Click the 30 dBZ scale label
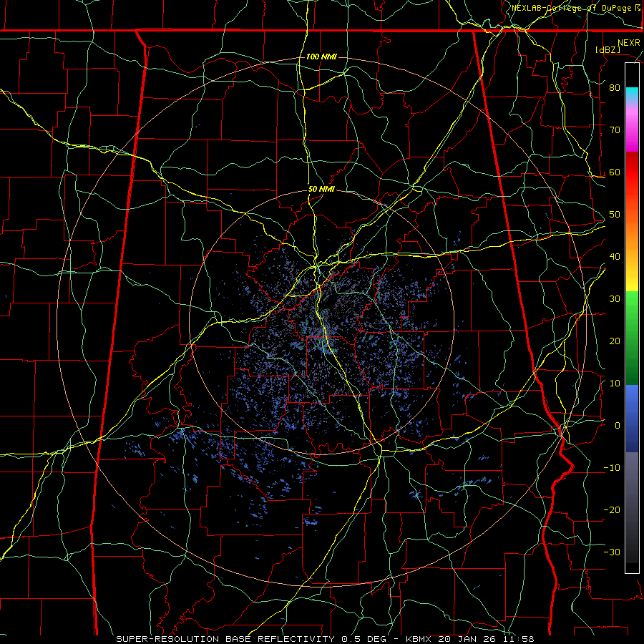This screenshot has height=644, width=644. (x=615, y=298)
